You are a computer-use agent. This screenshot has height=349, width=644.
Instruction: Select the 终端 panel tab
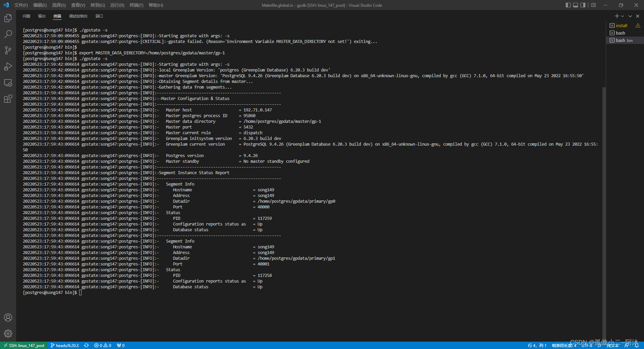point(57,16)
